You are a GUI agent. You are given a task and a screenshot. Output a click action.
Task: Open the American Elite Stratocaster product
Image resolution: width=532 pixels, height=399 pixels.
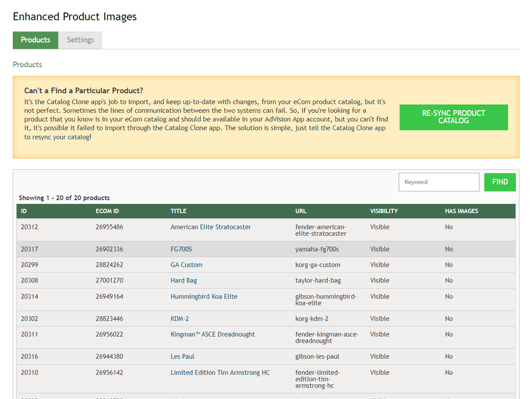[211, 227]
